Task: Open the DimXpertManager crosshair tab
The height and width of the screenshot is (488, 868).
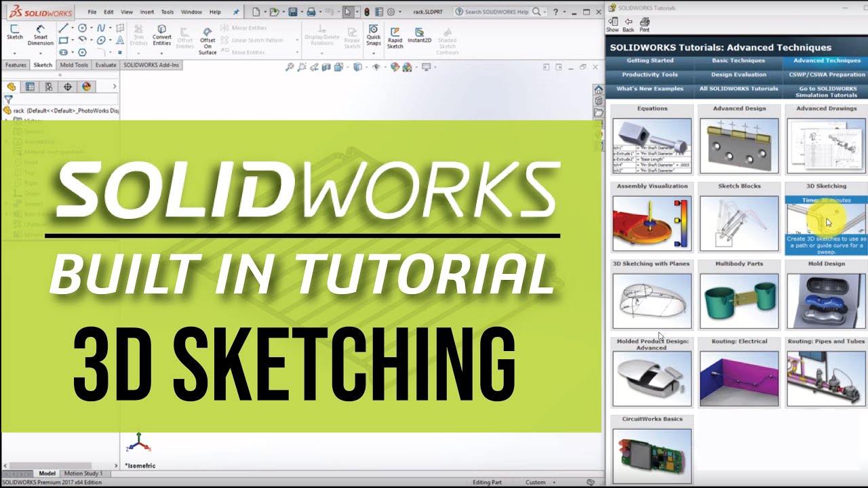Action: [x=68, y=87]
